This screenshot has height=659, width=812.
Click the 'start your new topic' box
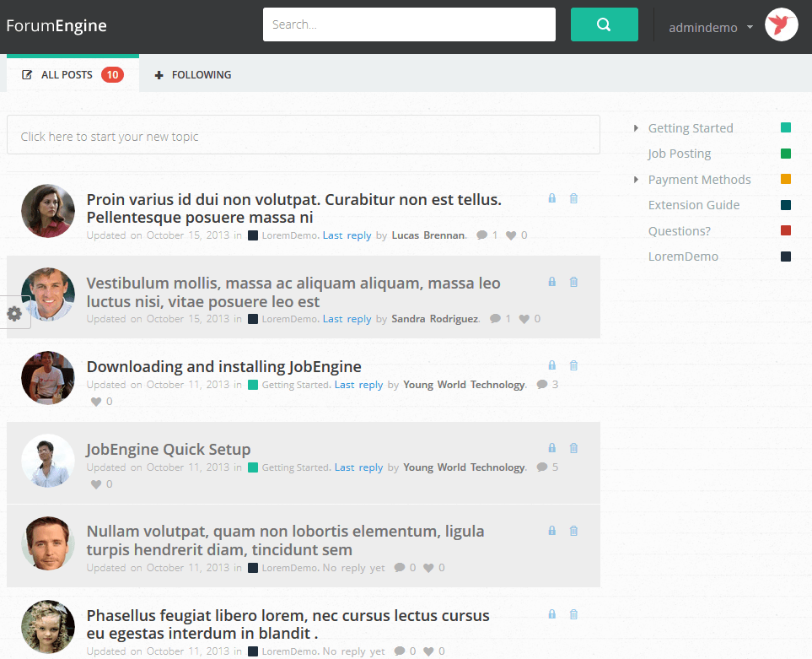click(304, 135)
